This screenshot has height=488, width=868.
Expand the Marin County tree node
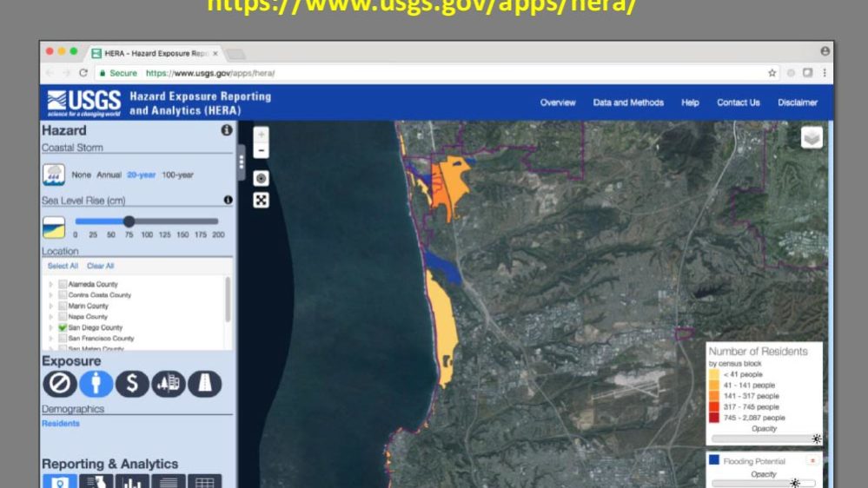point(51,306)
